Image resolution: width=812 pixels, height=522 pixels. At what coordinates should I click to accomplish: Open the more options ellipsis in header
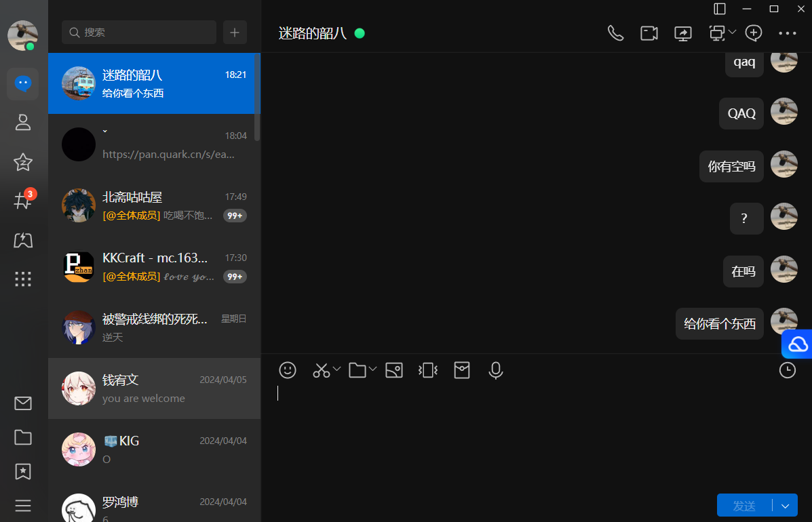point(788,33)
